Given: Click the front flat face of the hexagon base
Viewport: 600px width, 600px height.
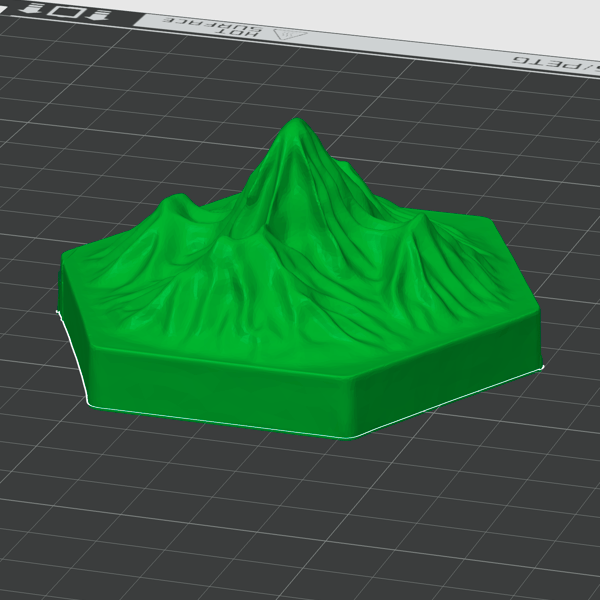Looking at the screenshot, I should [x=220, y=390].
